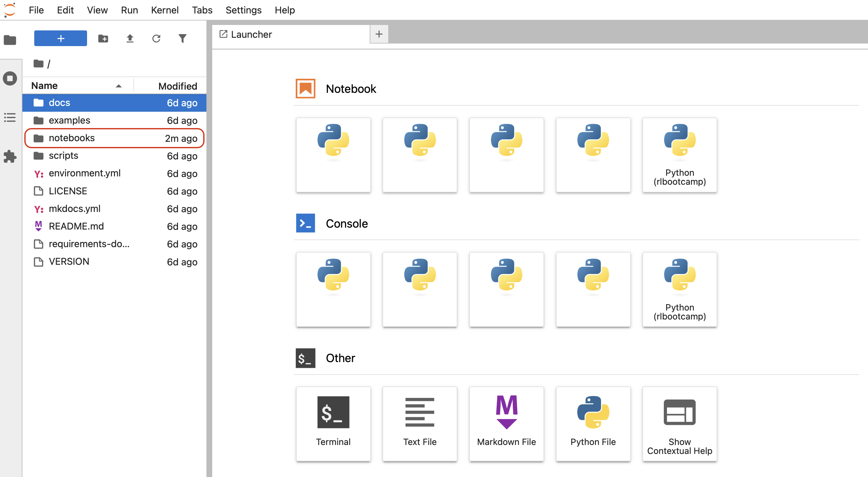Open the Kernel menu

(x=165, y=10)
